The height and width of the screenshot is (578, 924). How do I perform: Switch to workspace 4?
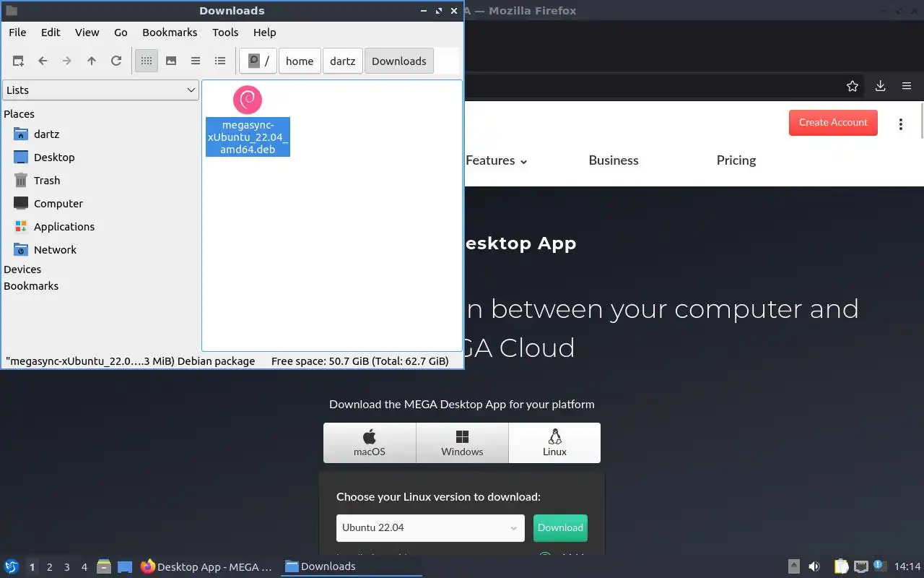(84, 567)
